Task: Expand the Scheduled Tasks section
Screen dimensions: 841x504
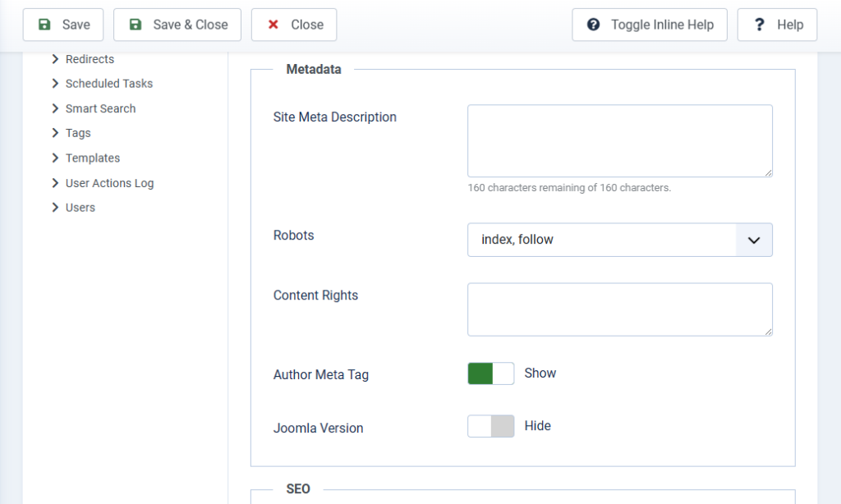Action: [108, 83]
